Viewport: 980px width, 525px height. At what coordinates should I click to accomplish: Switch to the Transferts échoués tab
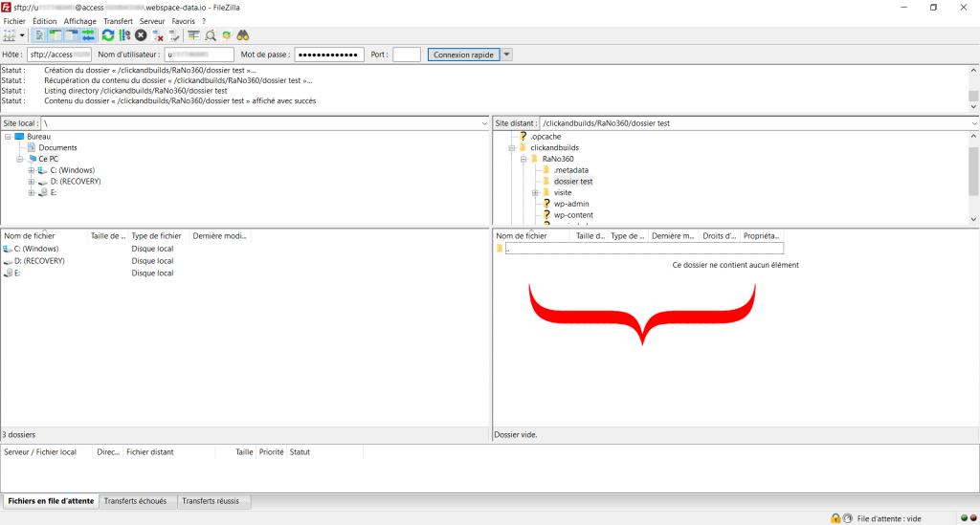135,501
